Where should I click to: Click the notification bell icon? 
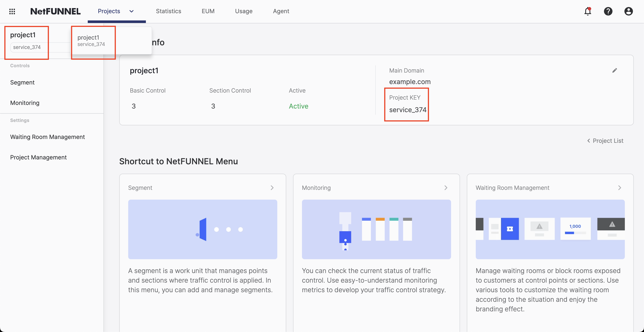tap(588, 11)
